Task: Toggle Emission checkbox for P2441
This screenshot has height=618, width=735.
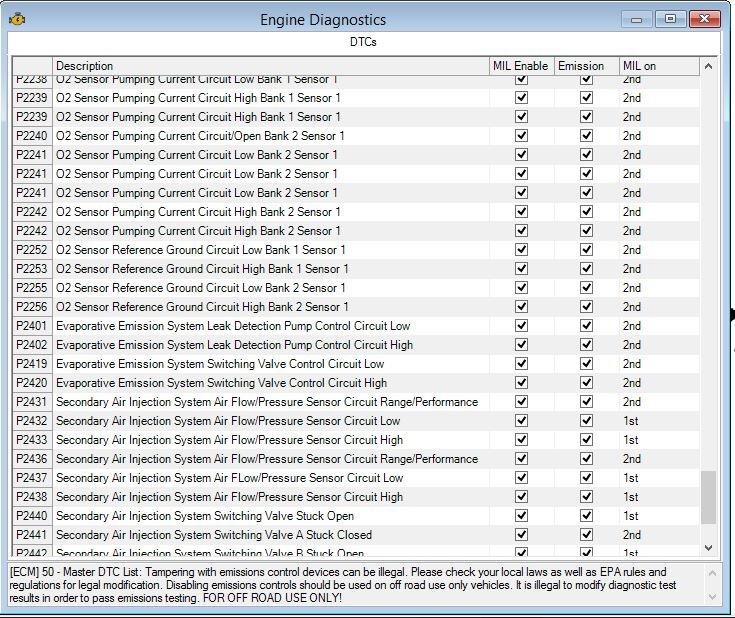Action: (586, 535)
